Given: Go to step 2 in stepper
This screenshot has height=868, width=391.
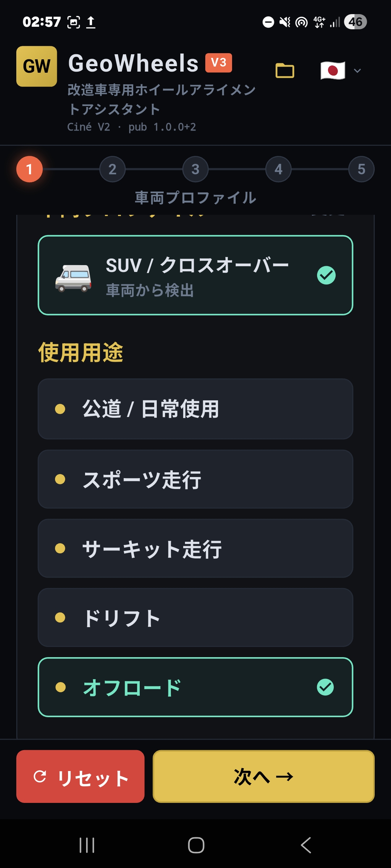Looking at the screenshot, I should 113,169.
